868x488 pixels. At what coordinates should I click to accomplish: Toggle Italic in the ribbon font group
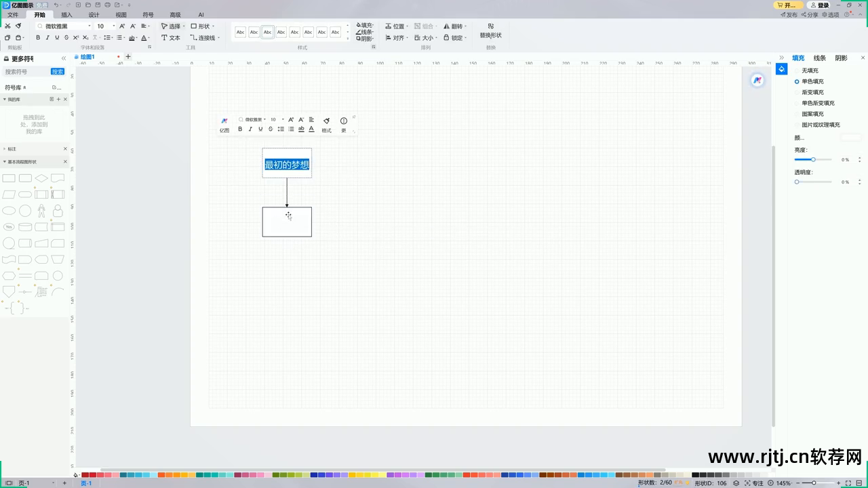click(x=47, y=38)
